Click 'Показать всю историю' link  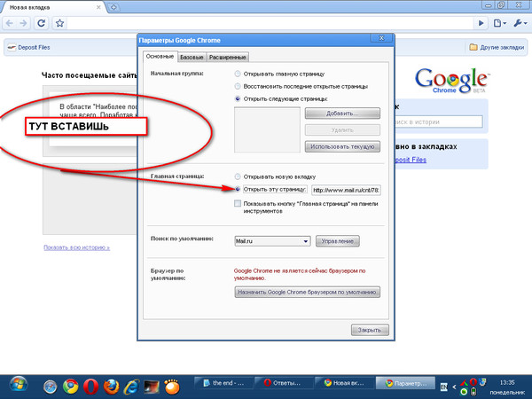pos(76,247)
